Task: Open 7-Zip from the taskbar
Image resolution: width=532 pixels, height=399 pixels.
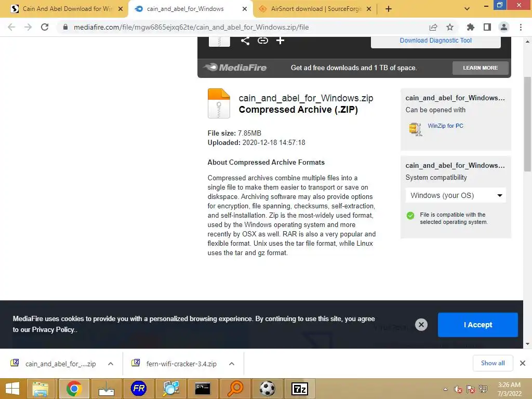Action: click(300, 389)
